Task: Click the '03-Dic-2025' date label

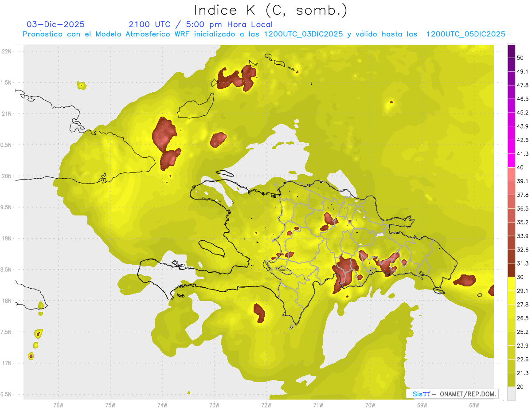Action: pyautogui.click(x=55, y=24)
